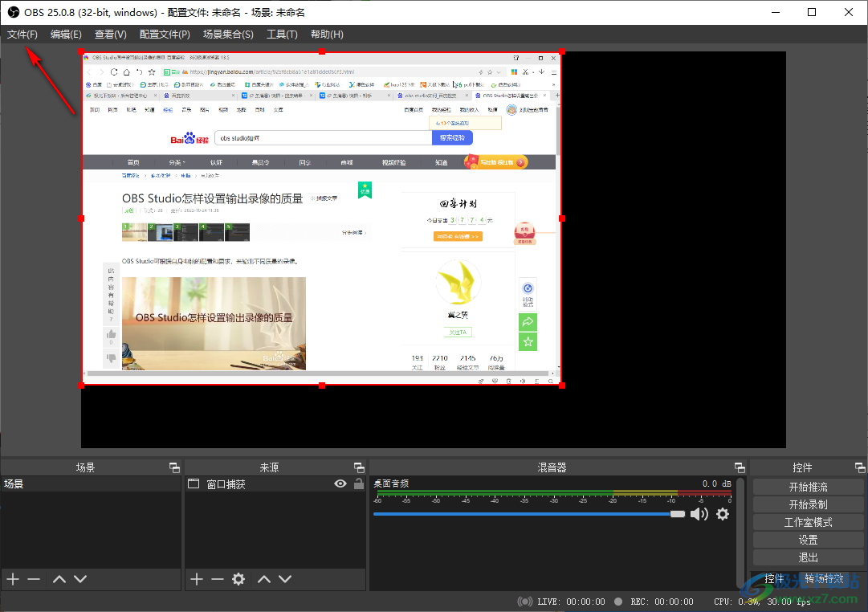Viewport: 868px width, 612px height.
Task: Open the 配置文件(P) menu
Action: tap(165, 35)
